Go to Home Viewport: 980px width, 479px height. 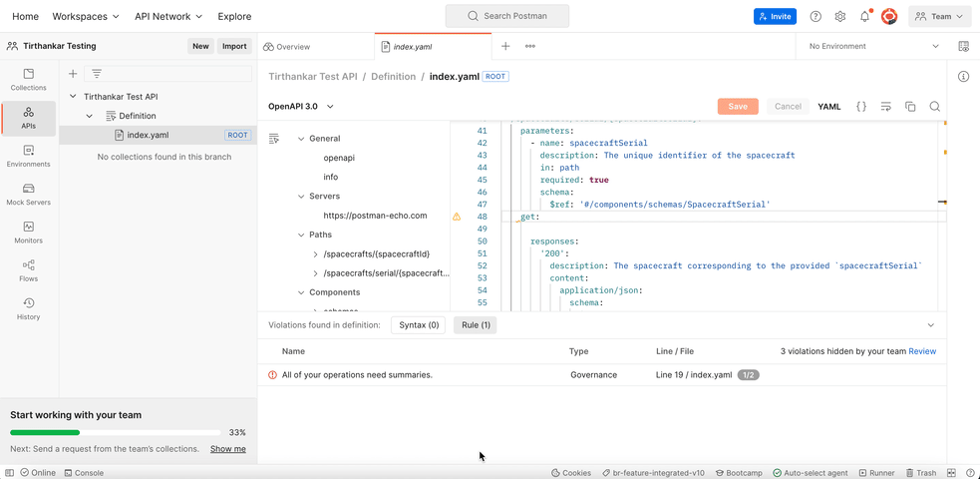coord(25,17)
